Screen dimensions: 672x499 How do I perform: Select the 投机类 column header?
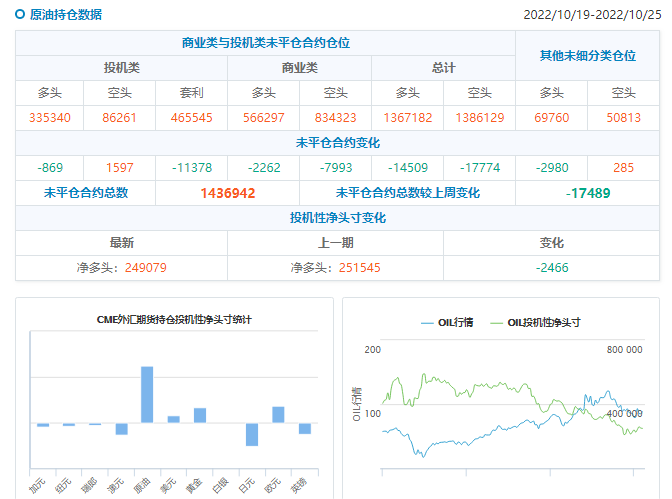pos(122,68)
